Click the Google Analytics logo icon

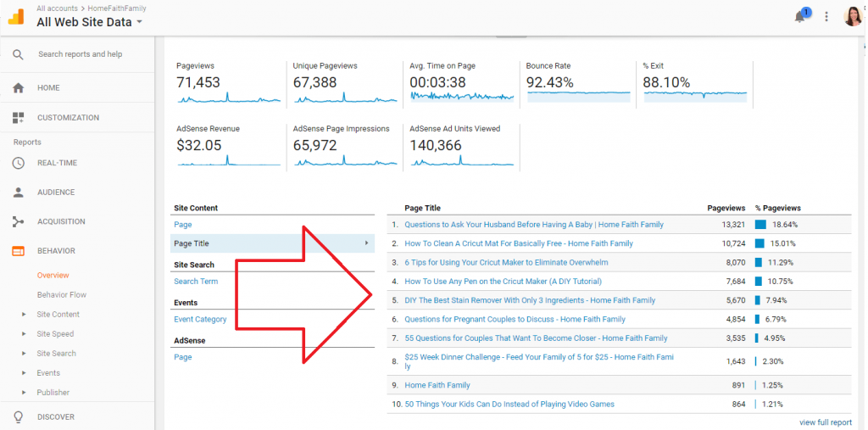[x=16, y=17]
